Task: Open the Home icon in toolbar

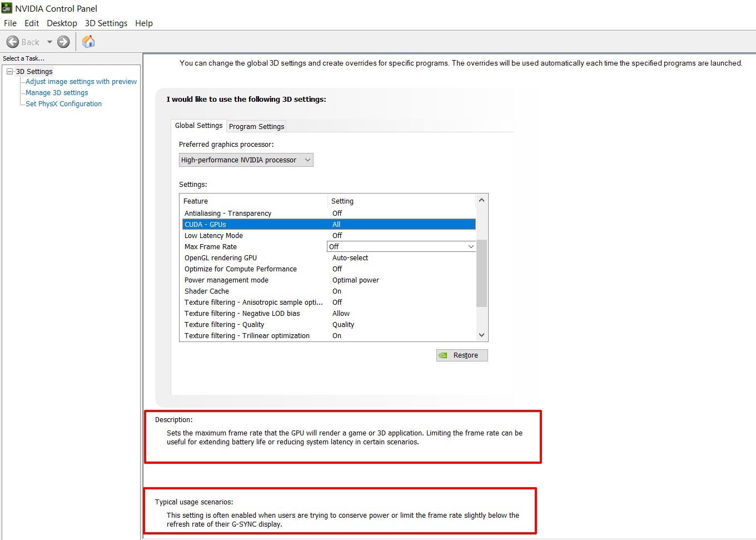Action: click(88, 42)
